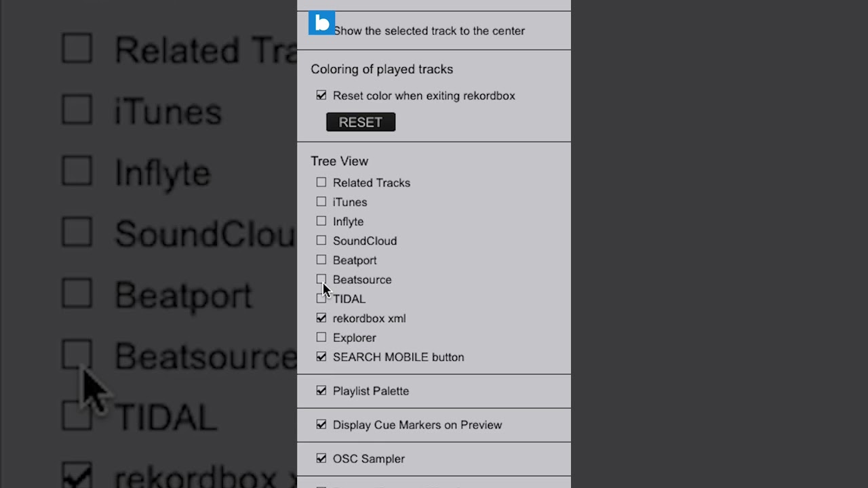Screen dimensions: 868x488
Task: Enable iTunes in Tree View
Action: [x=321, y=202]
